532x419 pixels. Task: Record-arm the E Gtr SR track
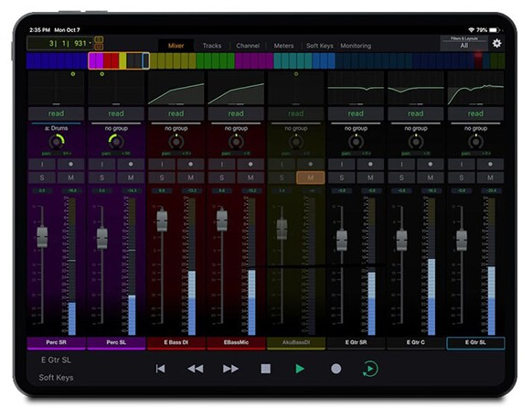click(x=370, y=165)
